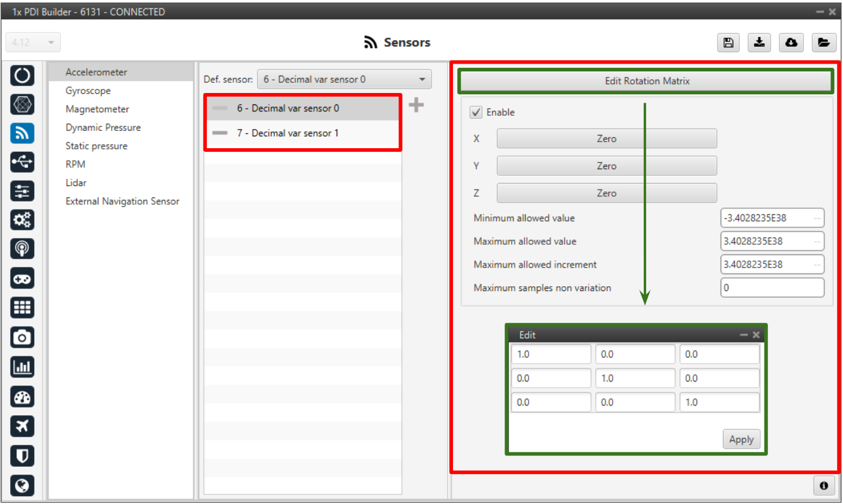The width and height of the screenshot is (843, 504).
Task: Select the camera icon in sidebar
Action: pos(22,338)
